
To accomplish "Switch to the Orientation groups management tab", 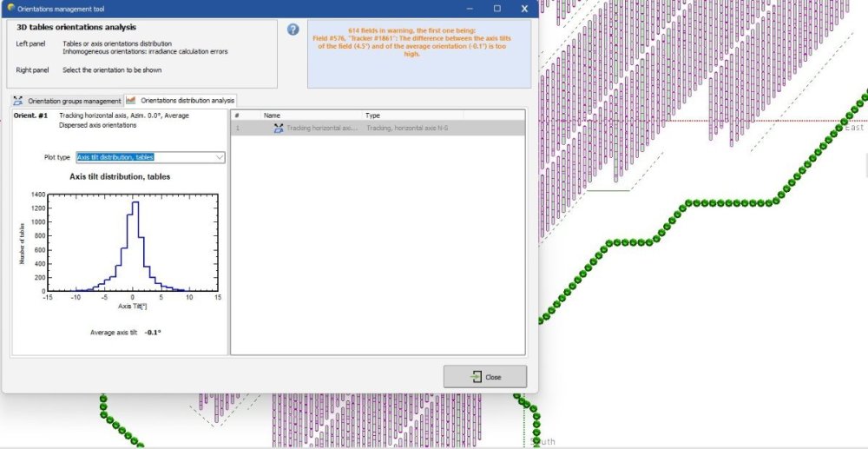I will (x=67, y=101).
